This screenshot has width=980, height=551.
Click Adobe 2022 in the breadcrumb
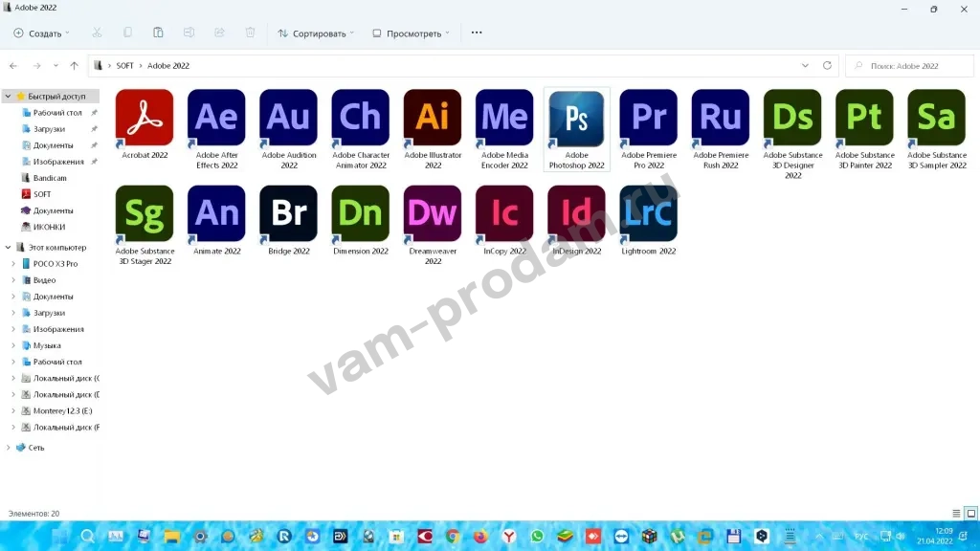click(168, 66)
